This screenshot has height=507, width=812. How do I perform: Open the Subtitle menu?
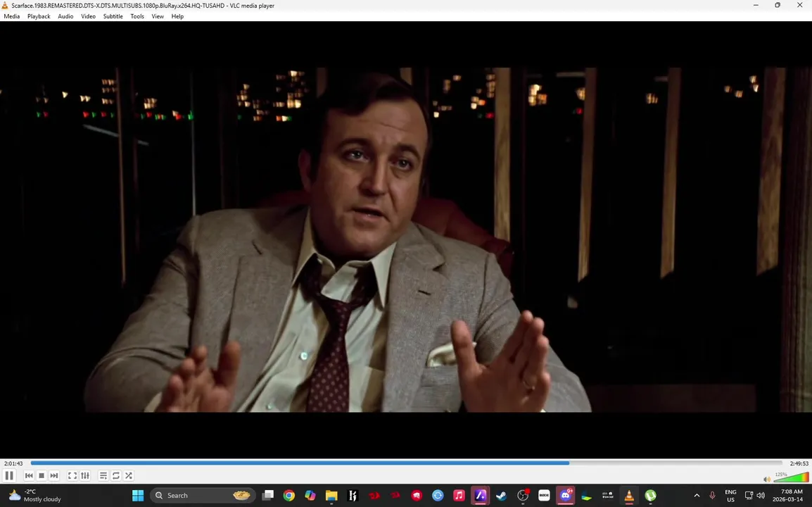(x=113, y=16)
